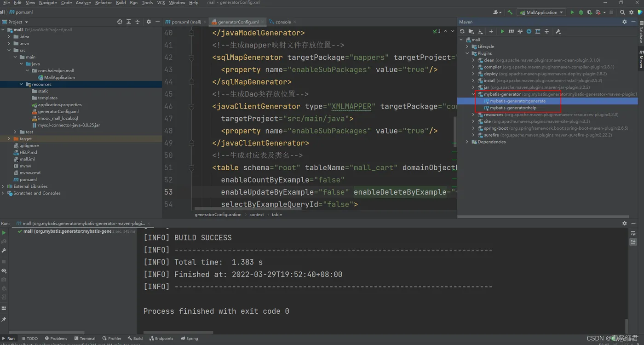Toggle Skip Tests mode icon
The height and width of the screenshot is (345, 644).
point(529,31)
